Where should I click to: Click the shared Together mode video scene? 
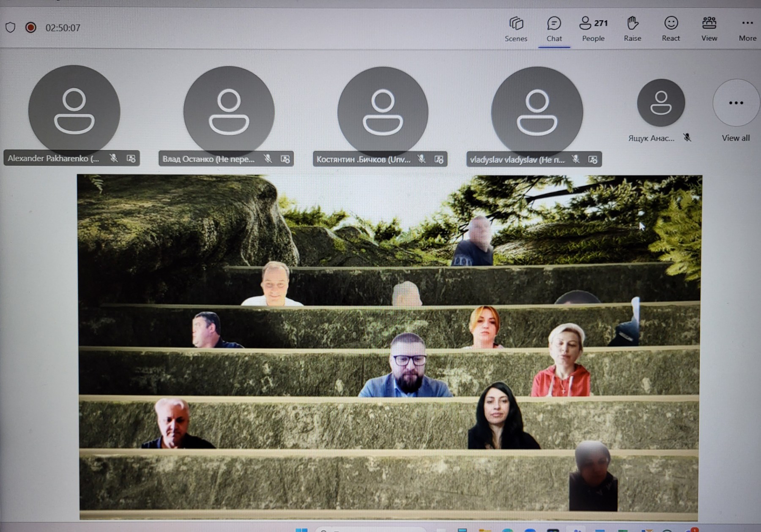point(389,347)
